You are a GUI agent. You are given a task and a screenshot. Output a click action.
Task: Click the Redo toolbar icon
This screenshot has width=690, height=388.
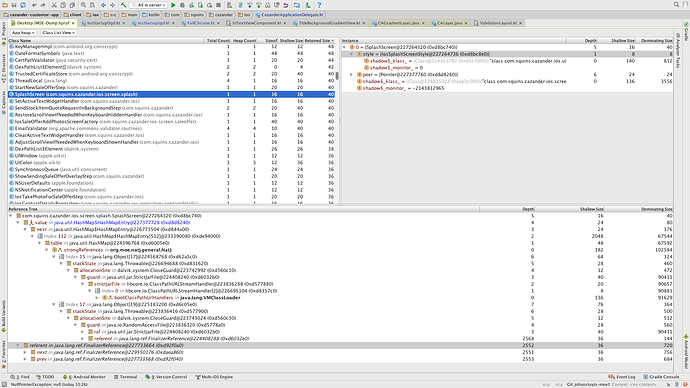[43, 5]
